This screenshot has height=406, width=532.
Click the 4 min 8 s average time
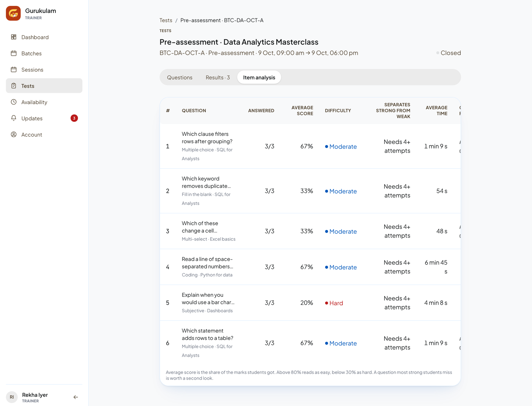(436, 303)
